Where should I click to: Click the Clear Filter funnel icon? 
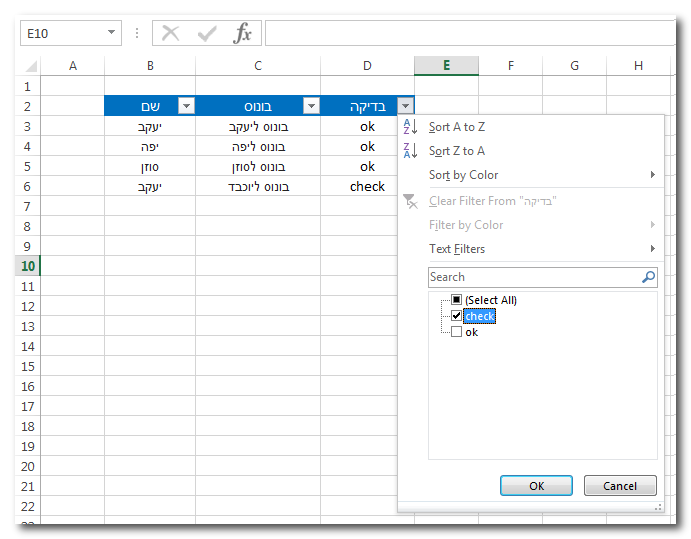coord(410,201)
